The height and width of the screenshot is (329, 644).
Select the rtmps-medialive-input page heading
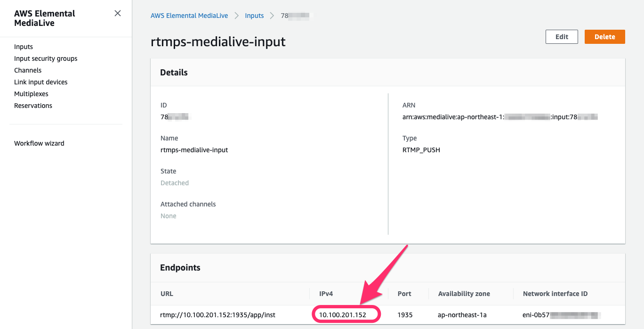click(x=218, y=42)
